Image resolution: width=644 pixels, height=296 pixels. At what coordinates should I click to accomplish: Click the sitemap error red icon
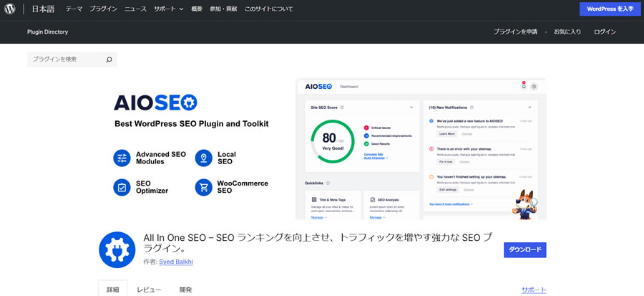click(431, 149)
